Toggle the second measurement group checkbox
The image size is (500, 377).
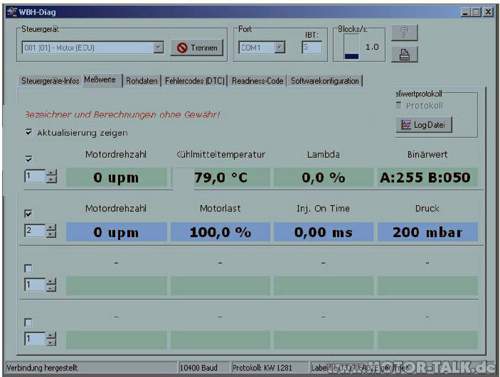pyautogui.click(x=28, y=213)
